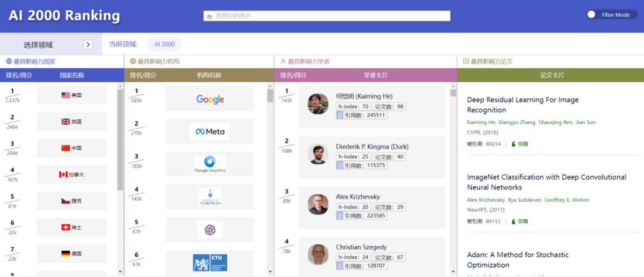The width and height of the screenshot is (644, 277).
Task: Open Deep Residual Learning paper title
Action: coord(522,105)
